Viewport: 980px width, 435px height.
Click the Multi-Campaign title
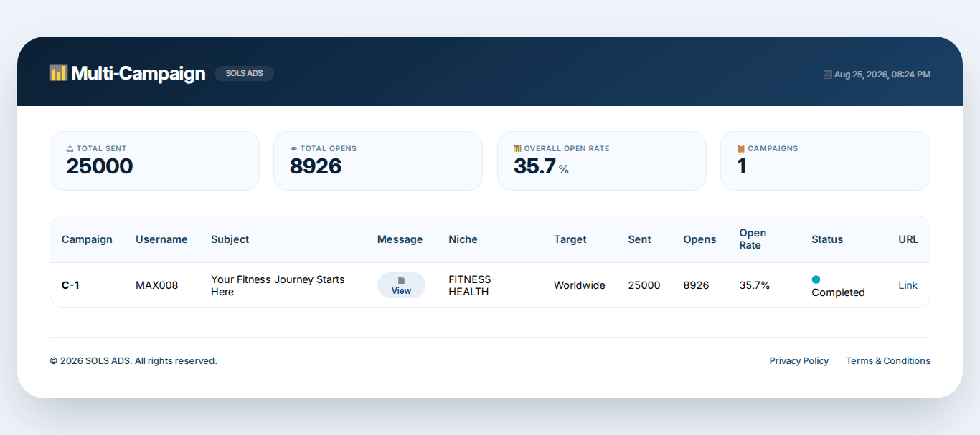[x=138, y=73]
